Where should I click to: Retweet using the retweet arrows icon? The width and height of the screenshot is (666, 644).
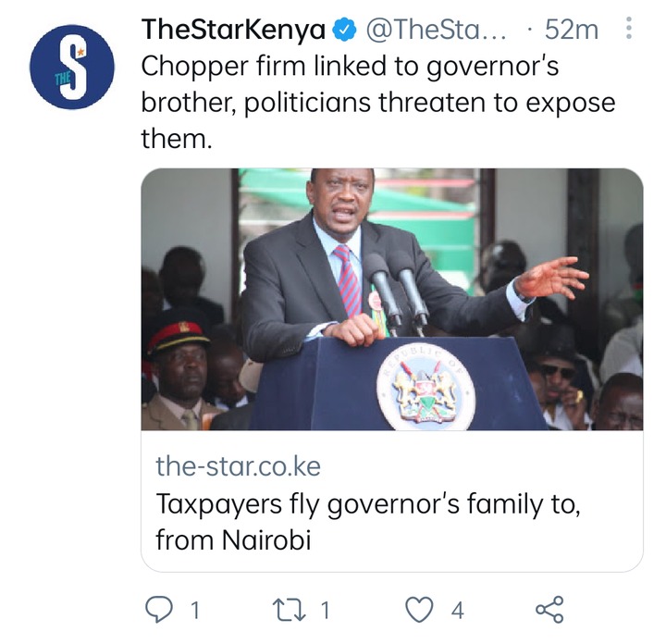tap(289, 610)
